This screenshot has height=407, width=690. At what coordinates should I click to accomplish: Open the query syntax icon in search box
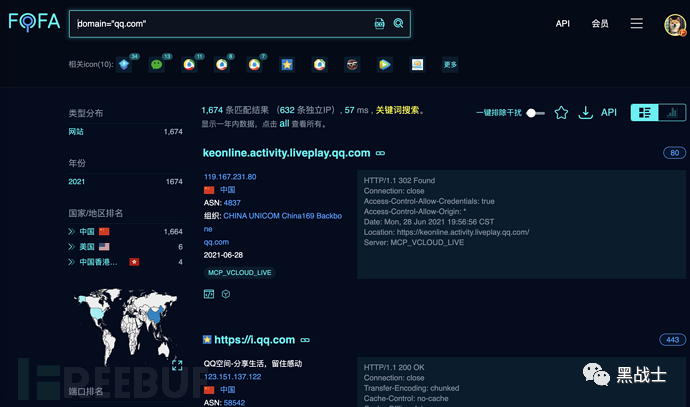(379, 23)
